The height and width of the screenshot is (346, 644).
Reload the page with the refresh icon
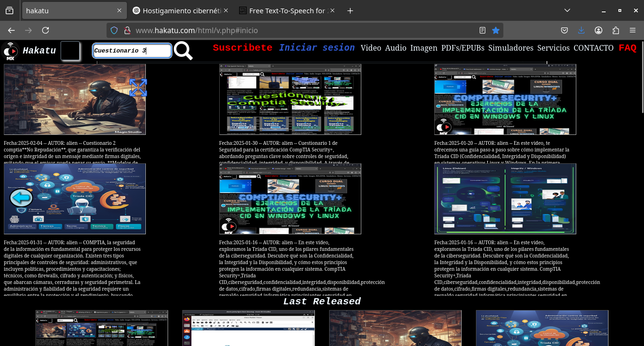[45, 30]
